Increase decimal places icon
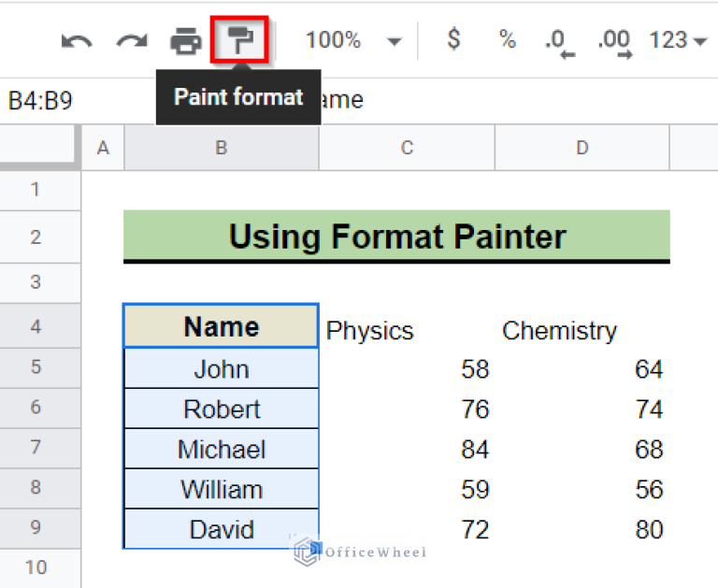718x588 pixels. 613,41
